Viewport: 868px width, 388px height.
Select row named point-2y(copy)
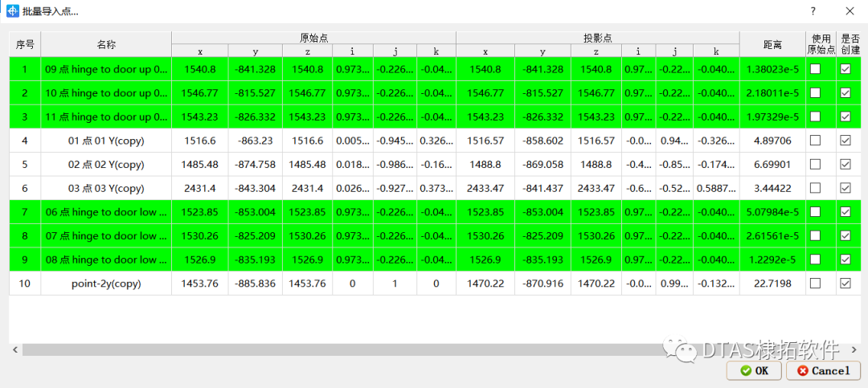(106, 284)
